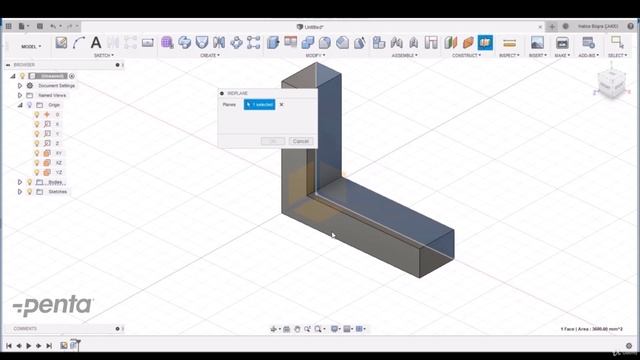Select the Combine bodies tool

(x=308, y=42)
